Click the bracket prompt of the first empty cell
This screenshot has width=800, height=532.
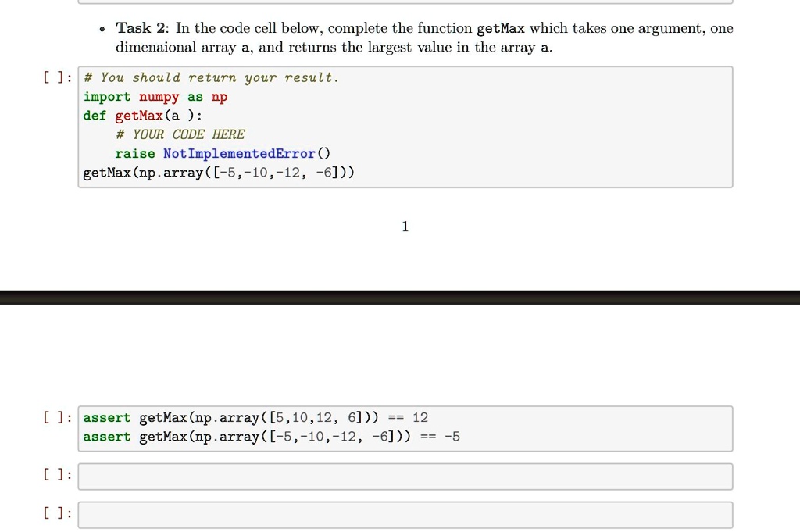coord(53,474)
